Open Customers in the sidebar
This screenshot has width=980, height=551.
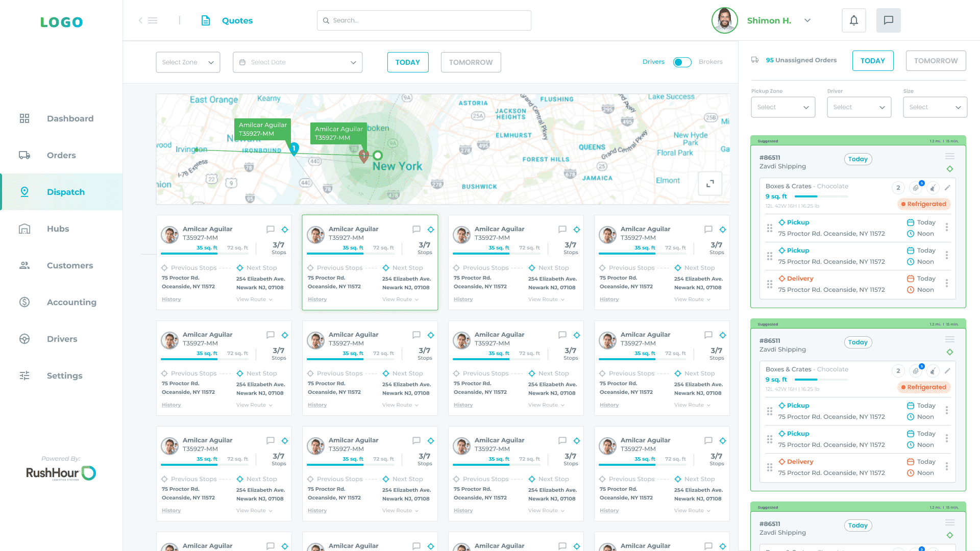[x=61, y=265]
